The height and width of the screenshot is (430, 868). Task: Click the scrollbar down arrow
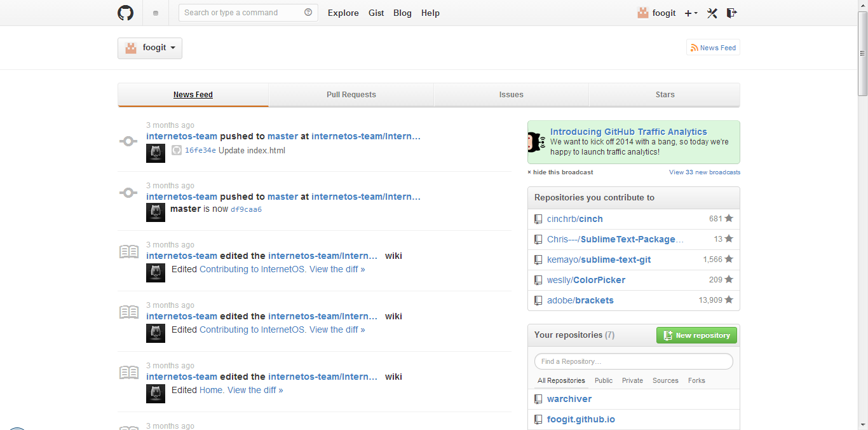click(862, 425)
